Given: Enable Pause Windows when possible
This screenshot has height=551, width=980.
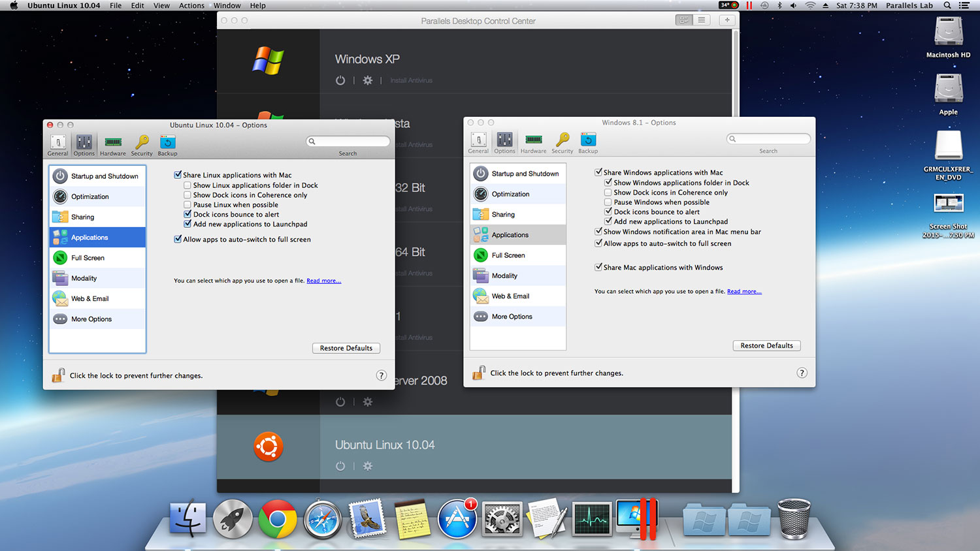Looking at the screenshot, I should tap(608, 202).
